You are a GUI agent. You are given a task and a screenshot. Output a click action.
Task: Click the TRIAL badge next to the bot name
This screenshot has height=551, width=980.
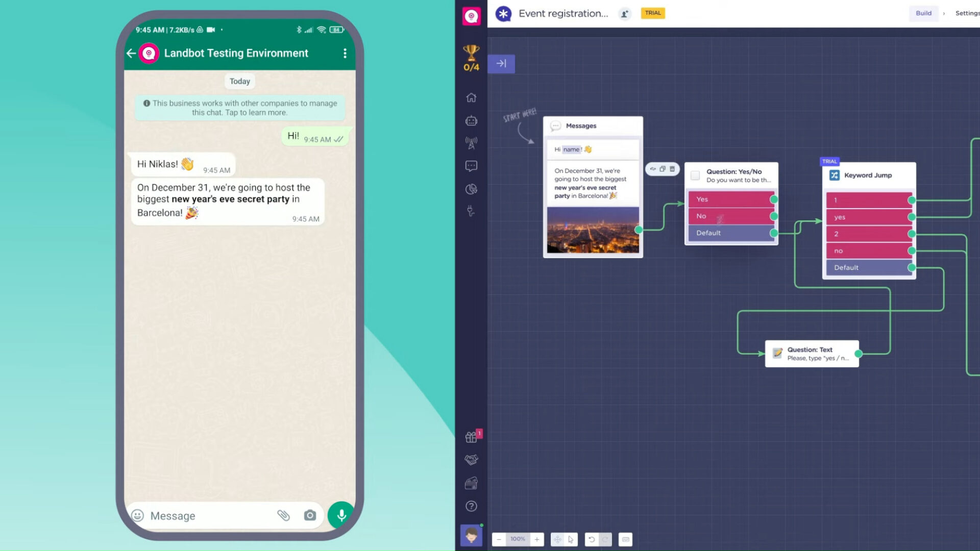tap(653, 13)
